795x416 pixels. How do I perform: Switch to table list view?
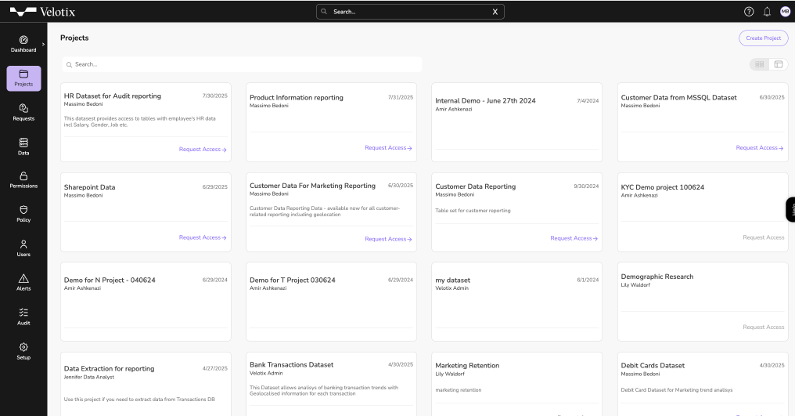(x=778, y=64)
